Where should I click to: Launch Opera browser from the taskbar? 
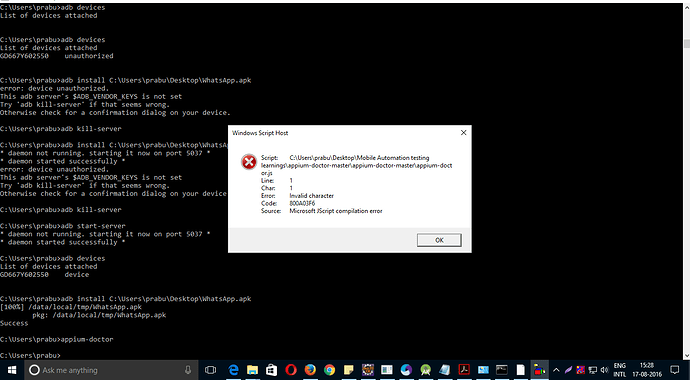(291, 370)
